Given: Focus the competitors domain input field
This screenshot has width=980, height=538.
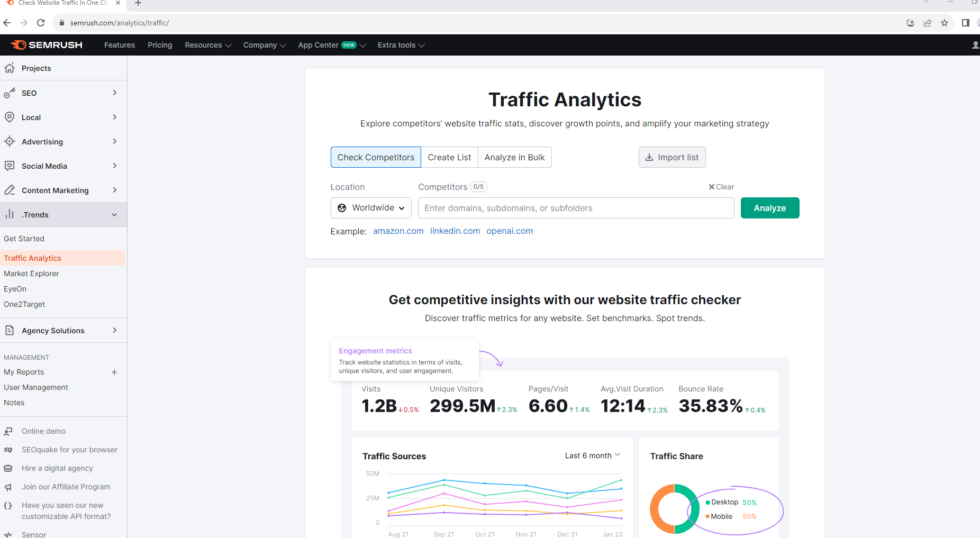Looking at the screenshot, I should [x=576, y=208].
